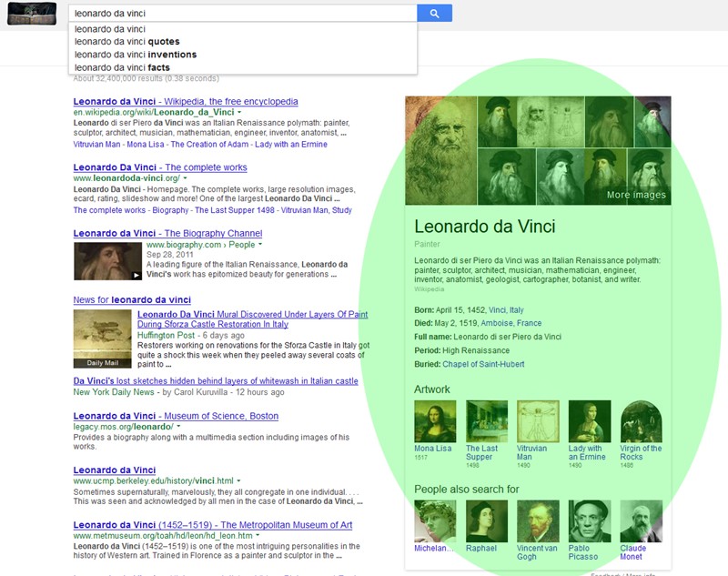728x576 pixels.
Task: Open Wikipedia result for Leonardo da Vinci
Action: pyautogui.click(x=186, y=102)
